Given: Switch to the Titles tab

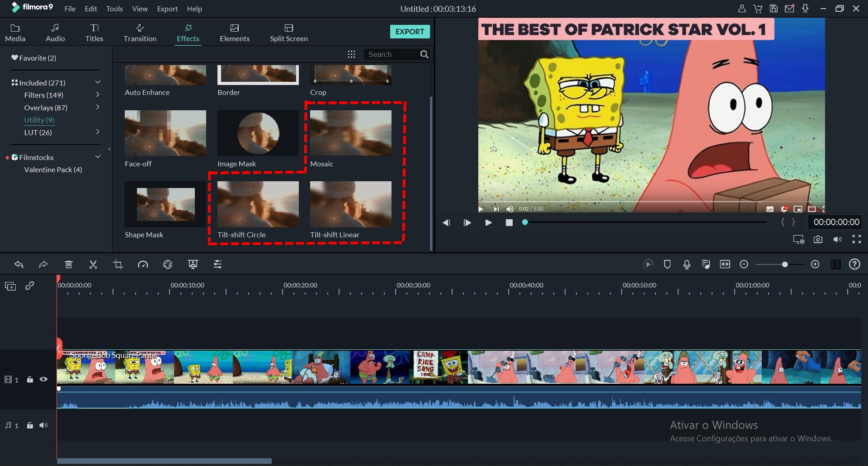Looking at the screenshot, I should click(94, 33).
